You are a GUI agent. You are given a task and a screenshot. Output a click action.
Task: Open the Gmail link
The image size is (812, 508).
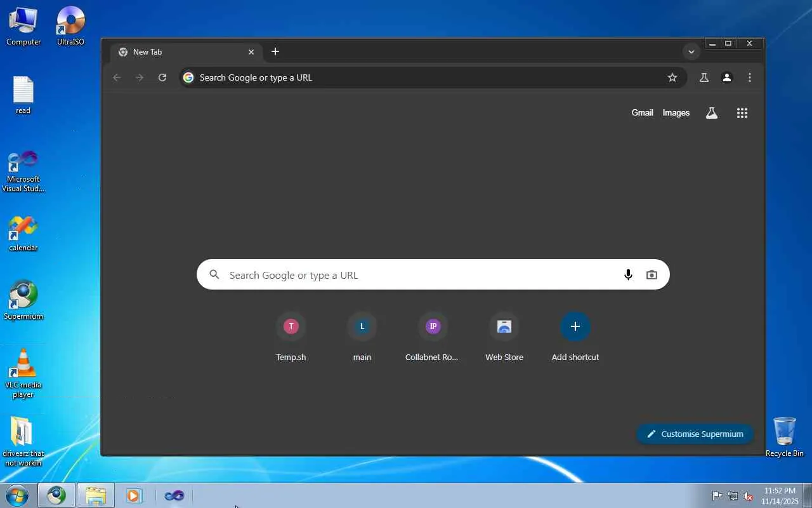[x=642, y=113]
